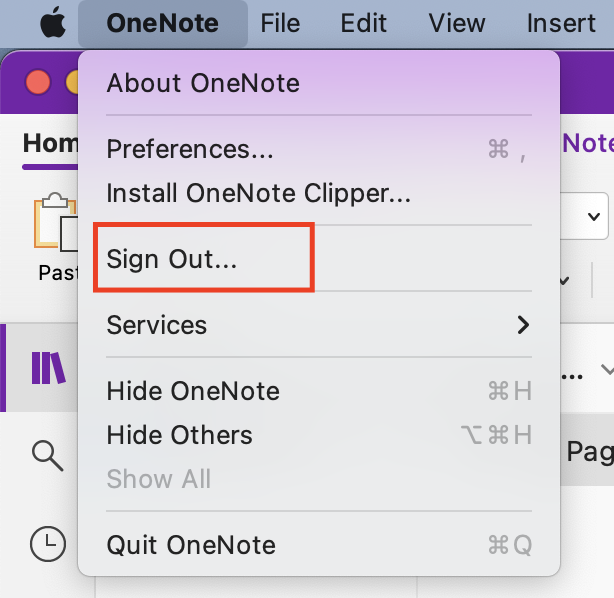The image size is (614, 598).
Task: Select Hide OneNote
Action: 193,390
